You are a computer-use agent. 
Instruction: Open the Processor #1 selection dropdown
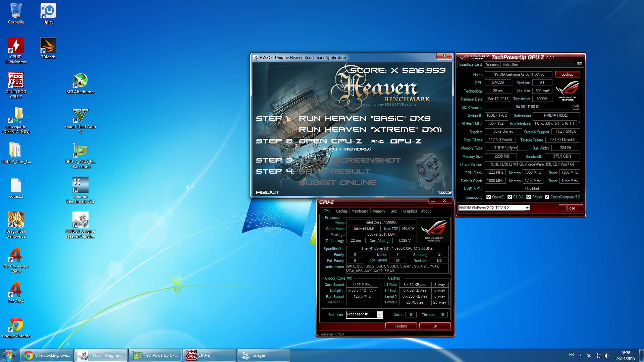[379, 314]
